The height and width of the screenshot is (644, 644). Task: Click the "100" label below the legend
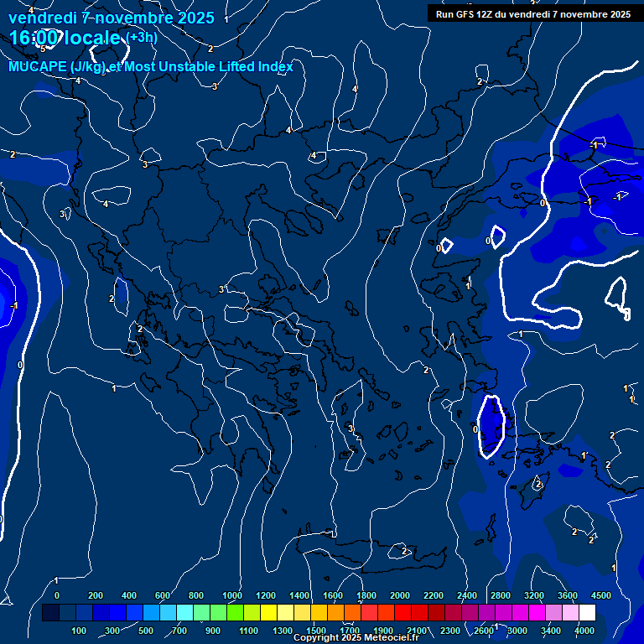tap(79, 631)
